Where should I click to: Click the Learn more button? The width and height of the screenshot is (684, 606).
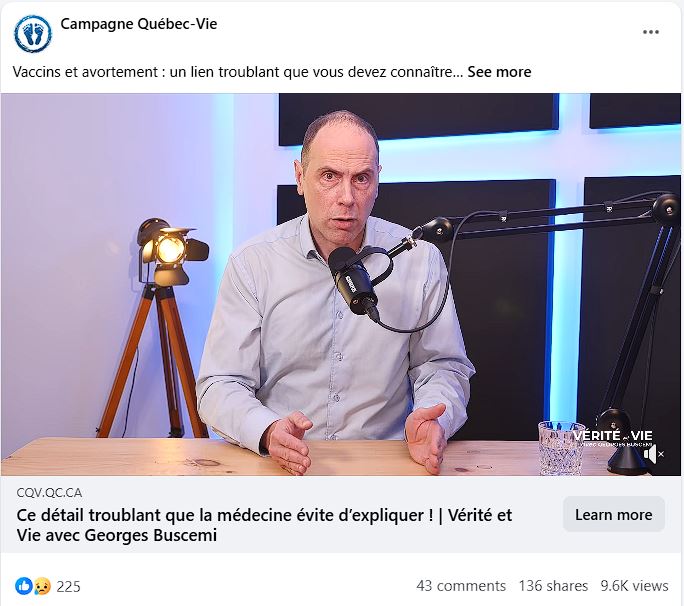[614, 514]
